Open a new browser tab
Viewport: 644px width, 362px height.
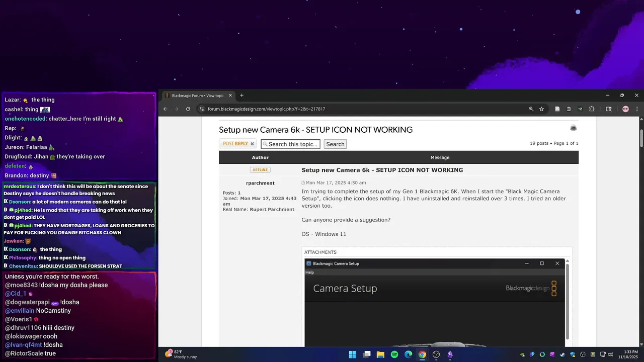click(242, 96)
